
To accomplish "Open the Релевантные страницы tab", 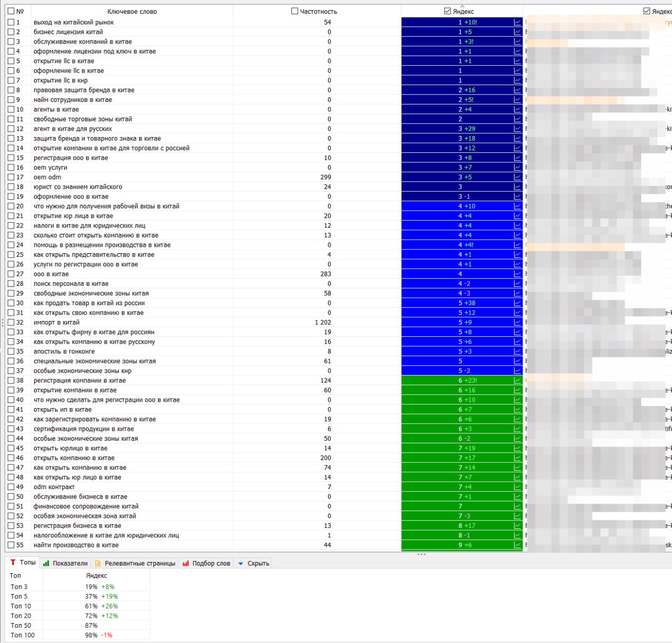I will click(135, 564).
